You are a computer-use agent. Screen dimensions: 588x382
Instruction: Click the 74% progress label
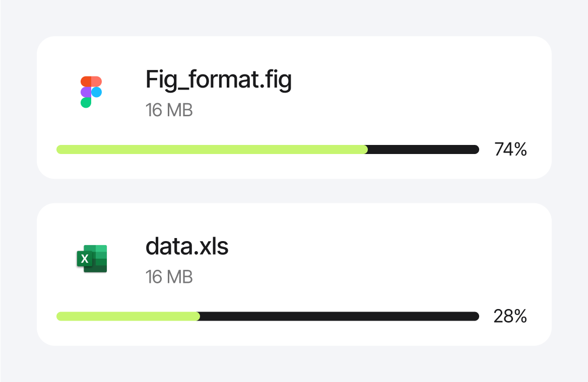coord(510,149)
